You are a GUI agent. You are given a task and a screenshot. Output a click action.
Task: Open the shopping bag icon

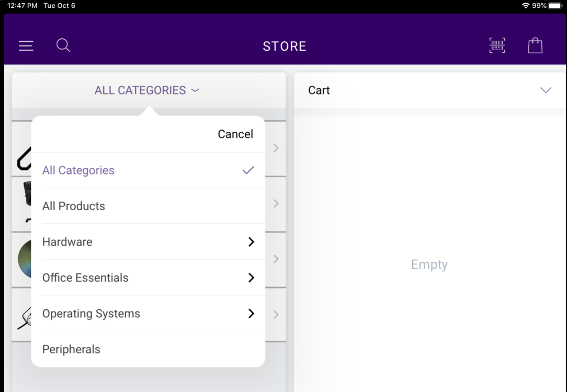click(x=535, y=45)
